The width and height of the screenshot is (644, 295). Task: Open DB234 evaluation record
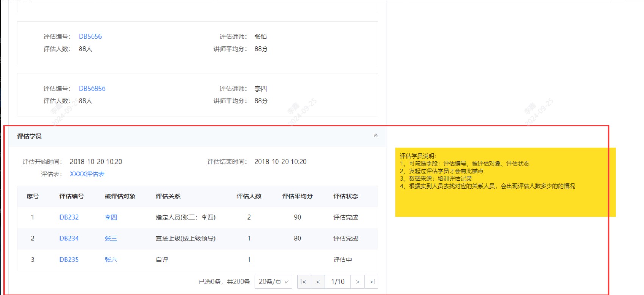[69, 239]
